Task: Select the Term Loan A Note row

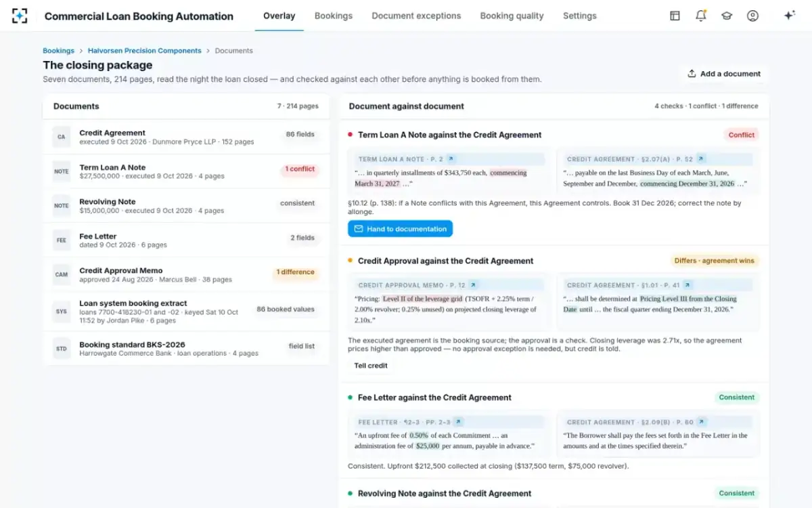Action: pos(186,171)
